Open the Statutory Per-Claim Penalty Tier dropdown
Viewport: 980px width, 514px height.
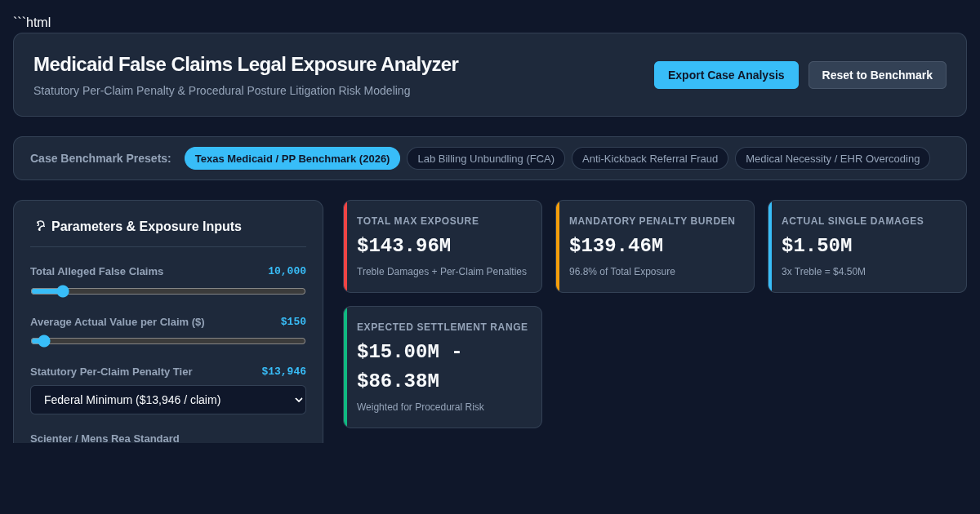point(168,400)
